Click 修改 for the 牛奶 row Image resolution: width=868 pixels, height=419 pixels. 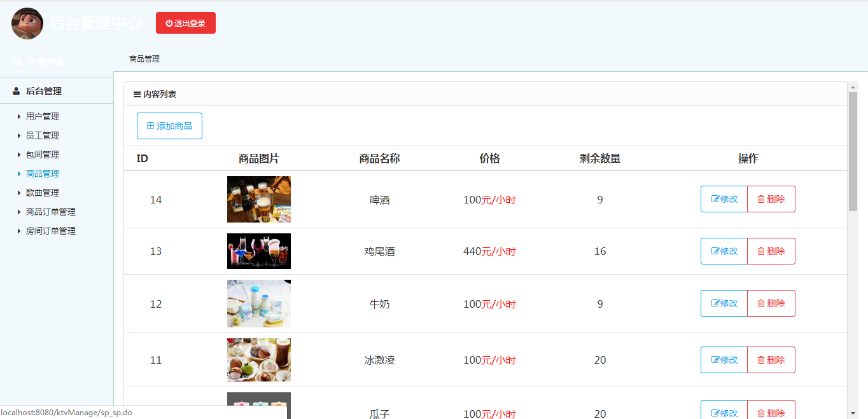pyautogui.click(x=724, y=303)
